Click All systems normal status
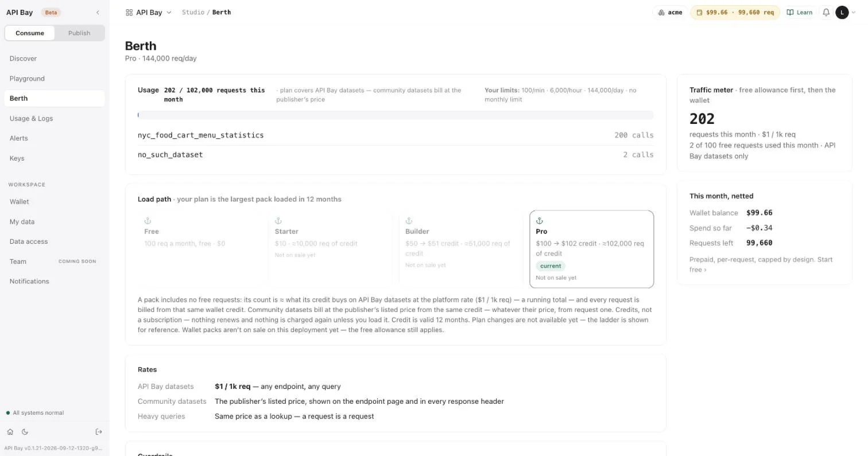Image resolution: width=868 pixels, height=456 pixels. (35, 413)
